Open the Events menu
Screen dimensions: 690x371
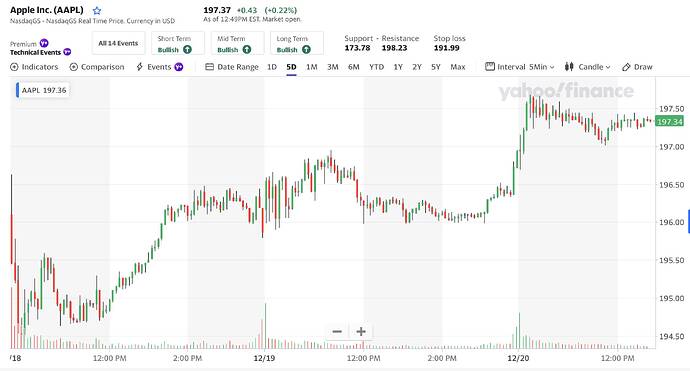tap(159, 67)
